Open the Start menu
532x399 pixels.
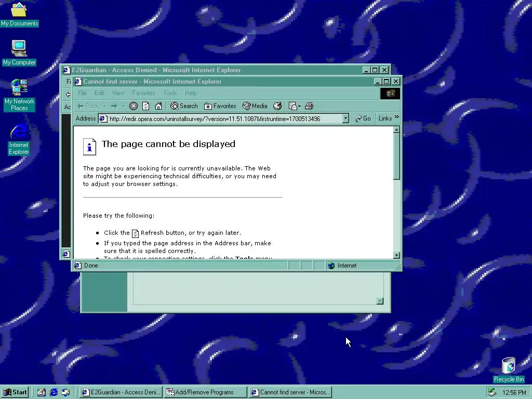15,393
